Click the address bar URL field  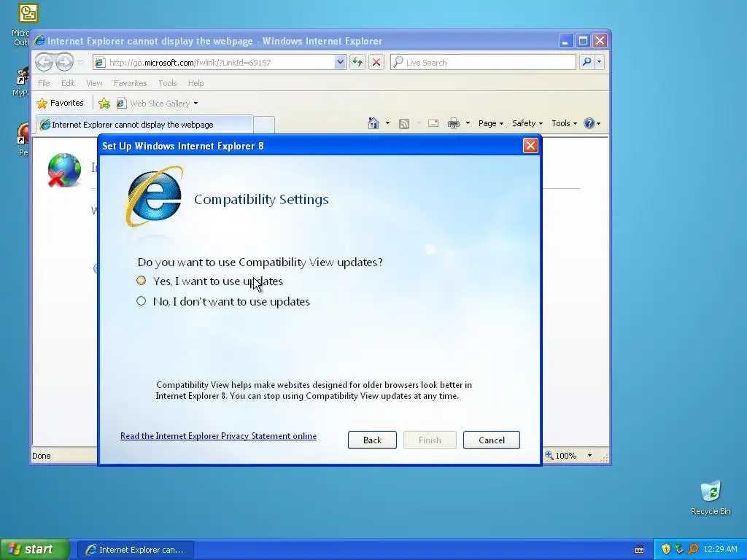(214, 63)
